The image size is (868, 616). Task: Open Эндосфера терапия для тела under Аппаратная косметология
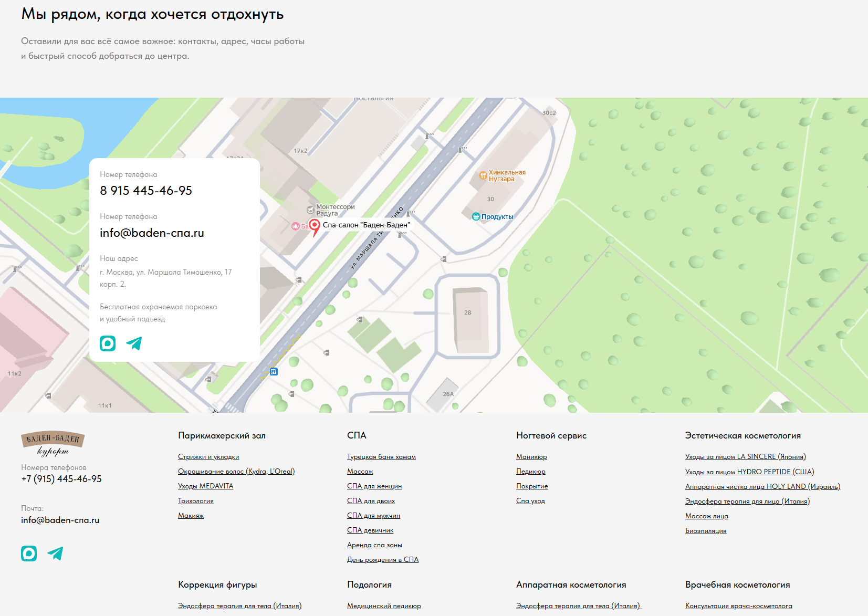(x=579, y=606)
